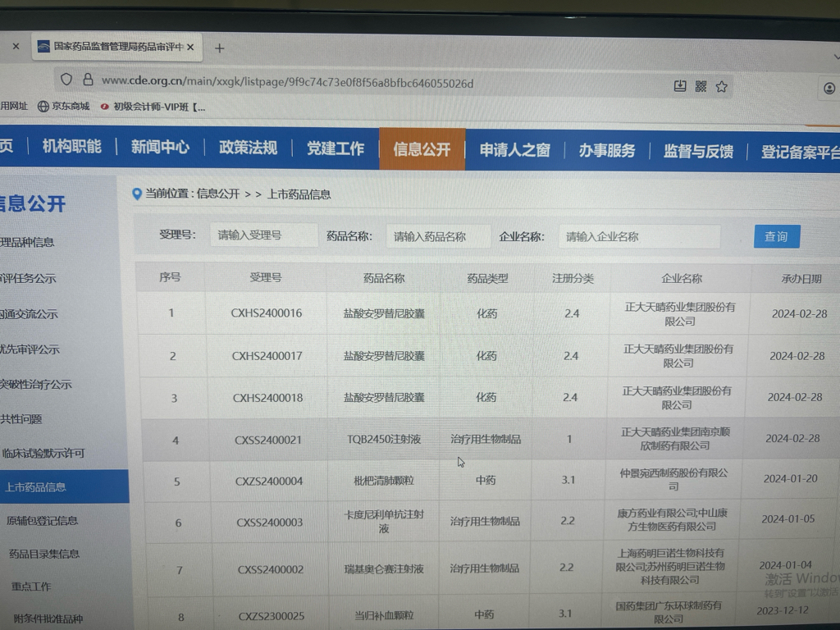Click the QR code icon in the address bar

[701, 86]
